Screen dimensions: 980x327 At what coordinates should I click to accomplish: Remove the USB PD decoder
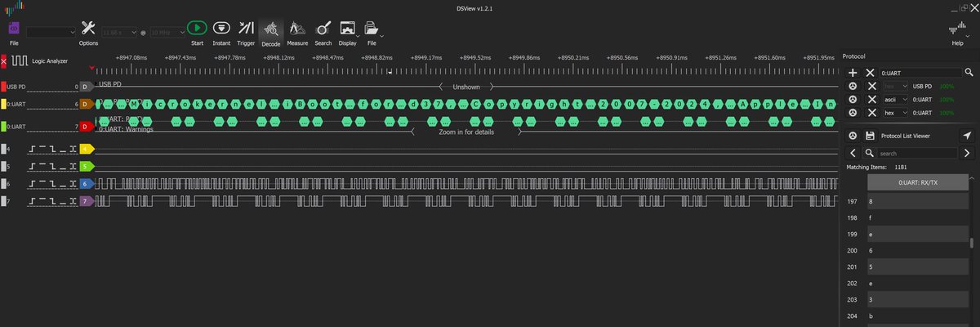point(871,86)
